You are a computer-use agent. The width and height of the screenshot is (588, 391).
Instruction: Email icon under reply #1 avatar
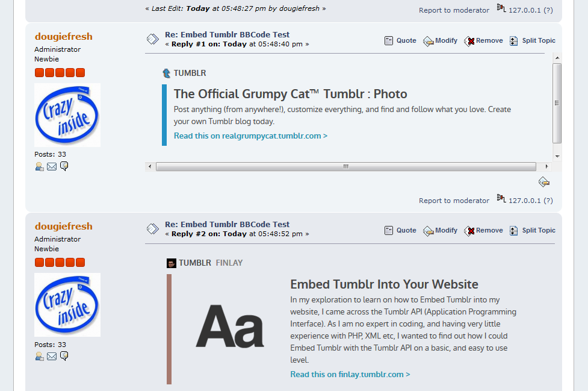(x=52, y=167)
